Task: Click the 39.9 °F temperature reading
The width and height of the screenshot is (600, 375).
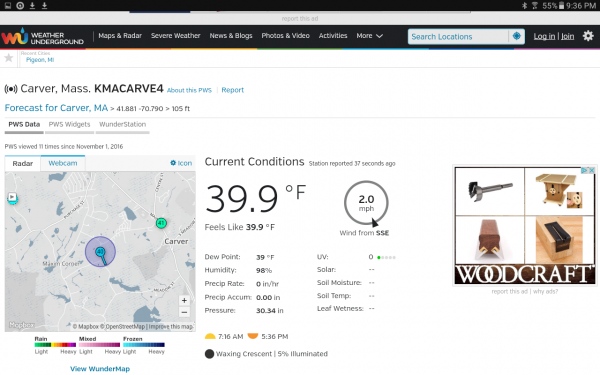Action: point(255,198)
